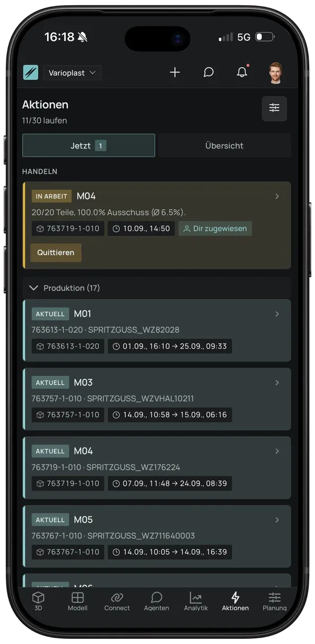This screenshot has height=644, width=315.
Task: Select the M05 title text
Action: (x=83, y=520)
